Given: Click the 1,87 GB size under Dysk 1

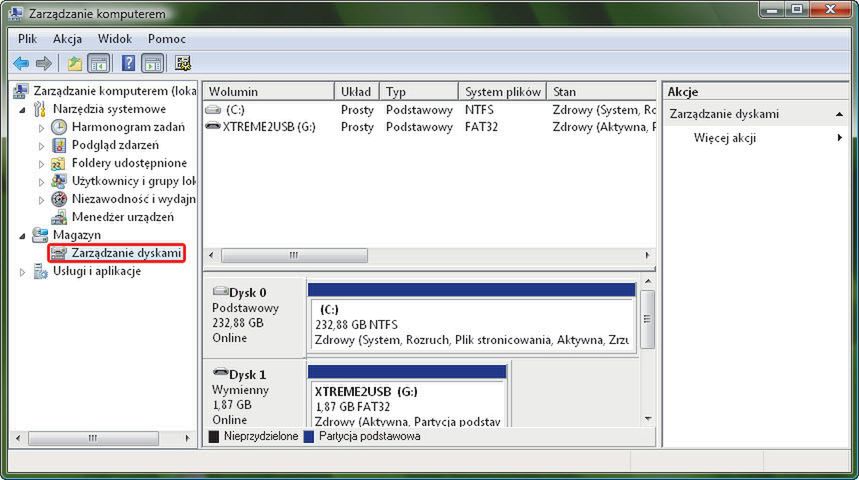Looking at the screenshot, I should [232, 405].
